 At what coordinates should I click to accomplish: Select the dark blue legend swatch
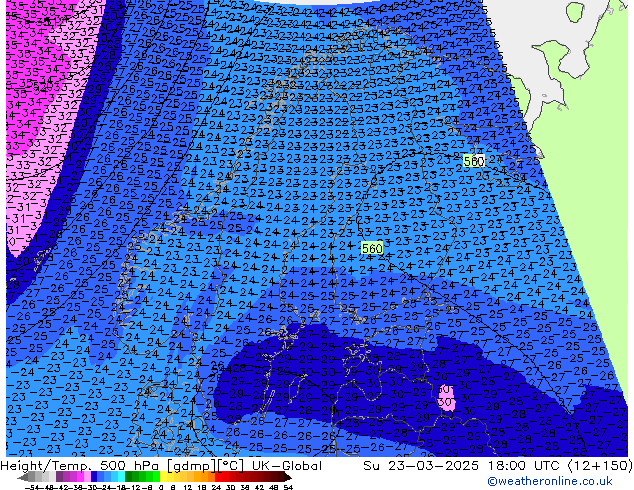tap(94, 477)
